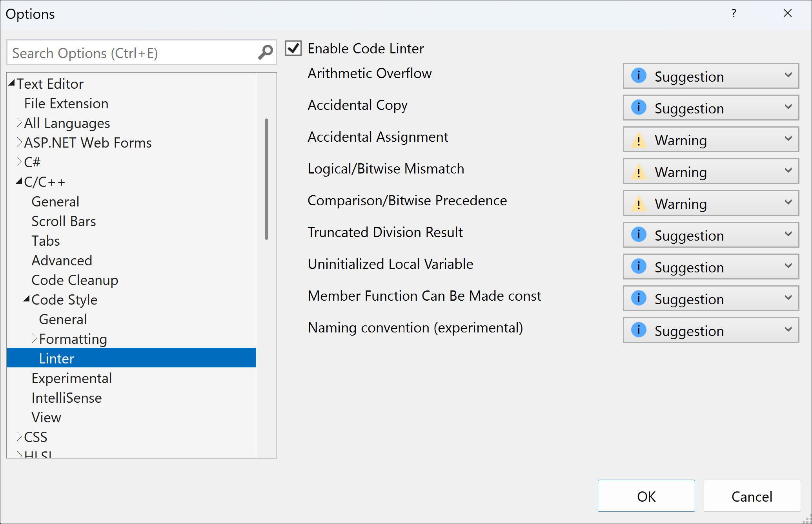Screen dimensions: 812x524
Task: Click the Search Options input field
Action: click(140, 53)
